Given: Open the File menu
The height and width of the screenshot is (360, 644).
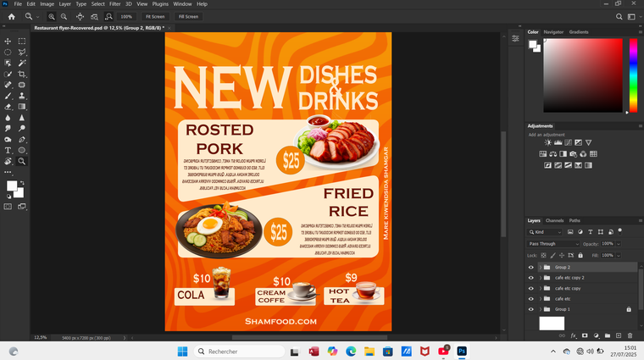Looking at the screenshot, I should pyautogui.click(x=18, y=3).
